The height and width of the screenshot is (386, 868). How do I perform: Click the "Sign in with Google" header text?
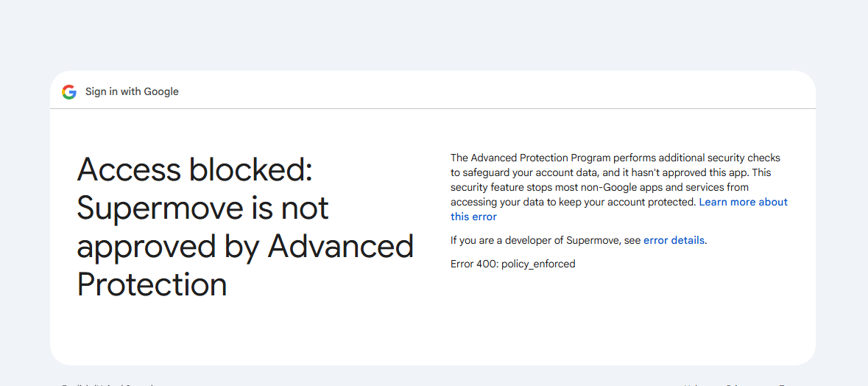click(132, 92)
